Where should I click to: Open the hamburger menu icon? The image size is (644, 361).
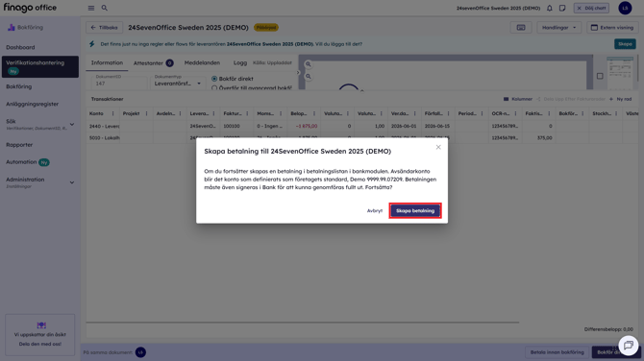[x=91, y=8]
